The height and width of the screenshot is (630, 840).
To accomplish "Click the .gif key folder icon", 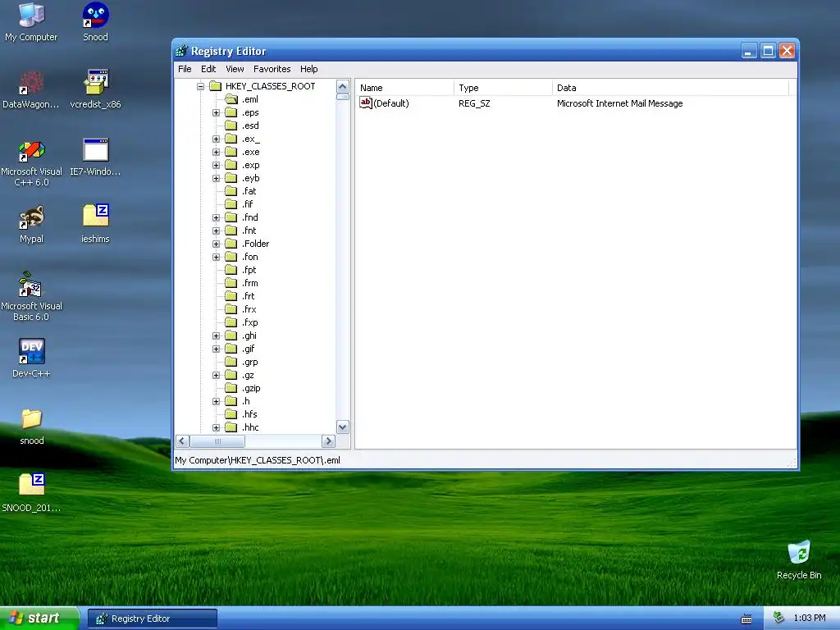I will click(231, 349).
